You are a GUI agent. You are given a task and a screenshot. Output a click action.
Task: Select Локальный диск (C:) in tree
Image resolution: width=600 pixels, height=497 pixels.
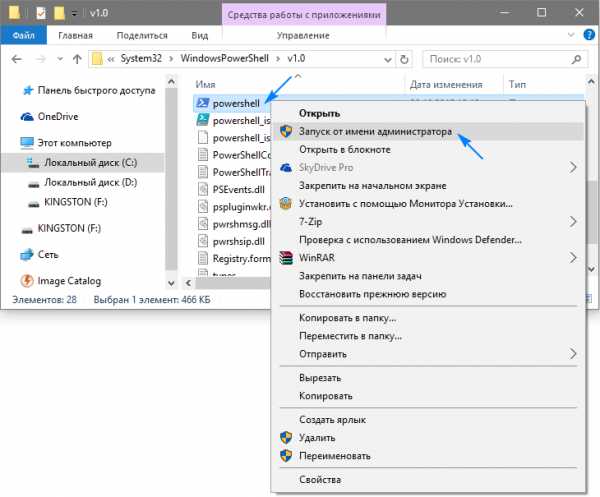click(91, 163)
